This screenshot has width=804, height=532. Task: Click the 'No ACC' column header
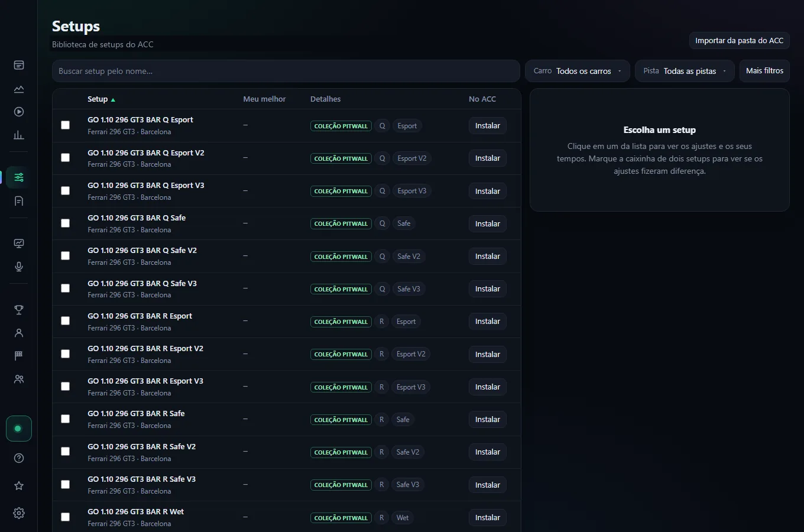click(x=482, y=99)
